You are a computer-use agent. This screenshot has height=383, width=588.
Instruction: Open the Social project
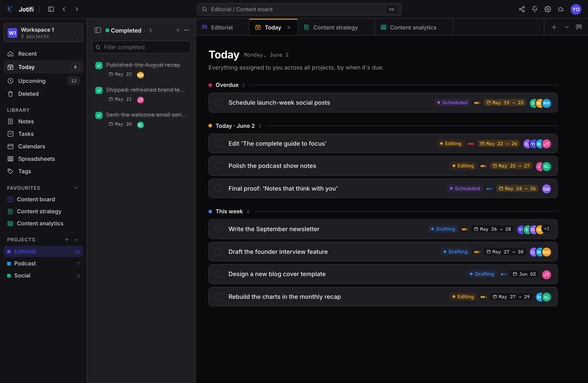43,275
